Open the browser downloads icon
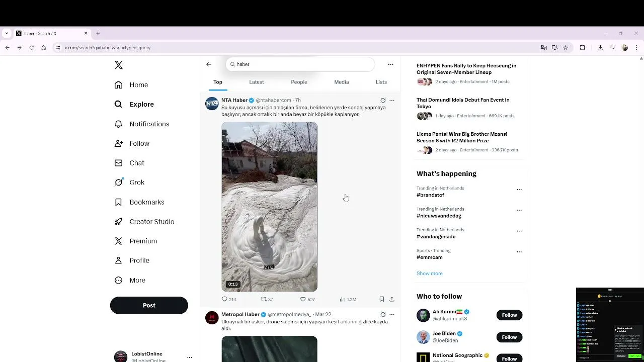Image resolution: width=644 pixels, height=362 pixels. [x=600, y=48]
